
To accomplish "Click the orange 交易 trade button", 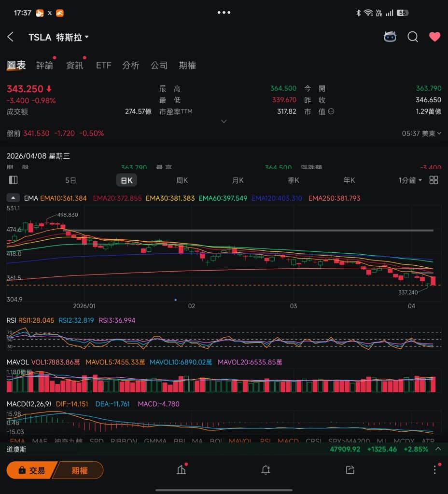I will point(32,470).
